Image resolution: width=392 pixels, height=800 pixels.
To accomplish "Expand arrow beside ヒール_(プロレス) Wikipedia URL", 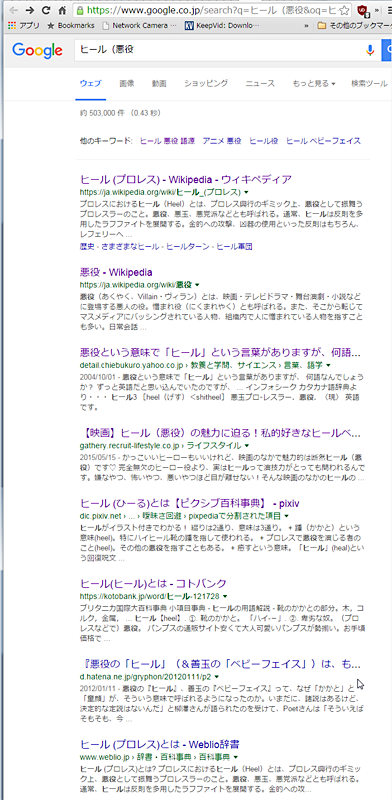I will (246, 192).
